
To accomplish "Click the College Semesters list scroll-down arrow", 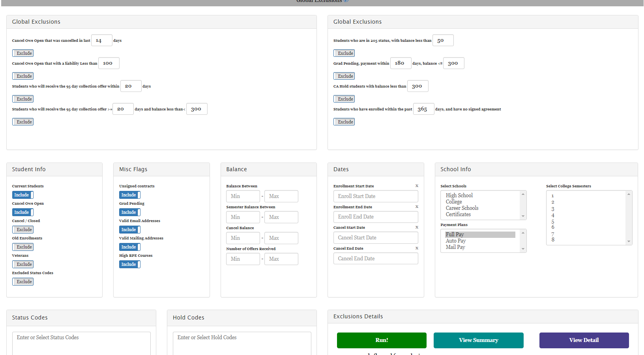I will pos(629,241).
